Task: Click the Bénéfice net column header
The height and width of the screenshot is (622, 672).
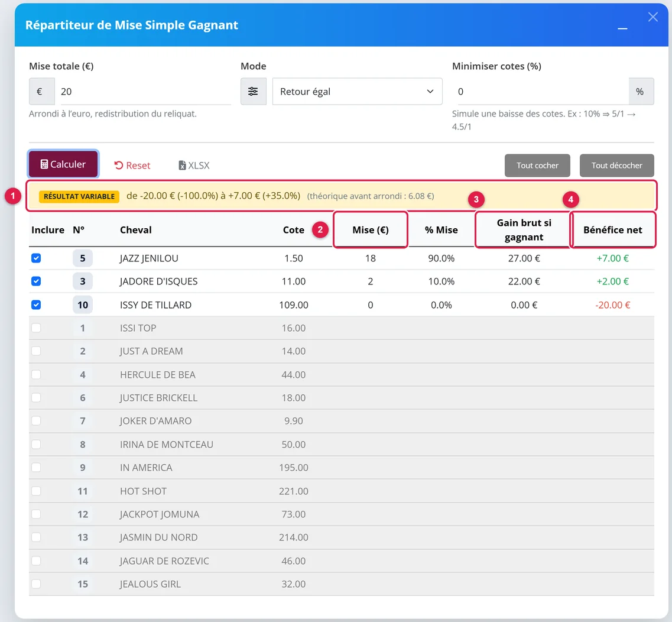Action: pos(613,230)
